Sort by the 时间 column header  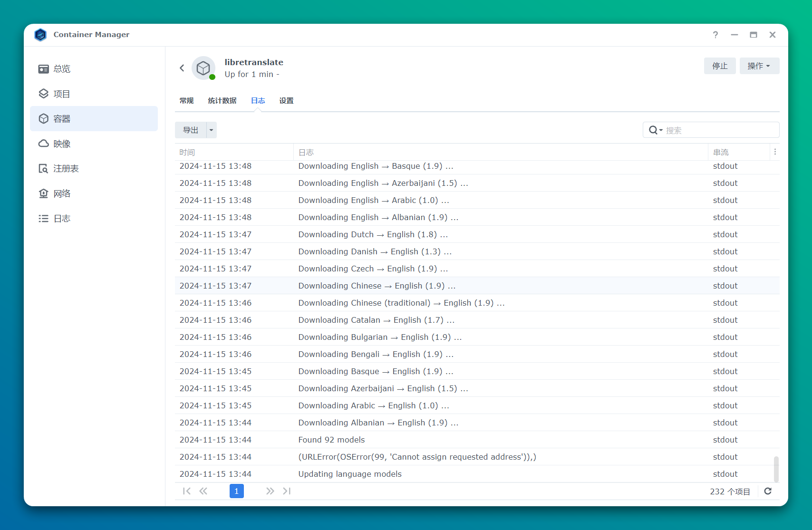click(x=234, y=152)
